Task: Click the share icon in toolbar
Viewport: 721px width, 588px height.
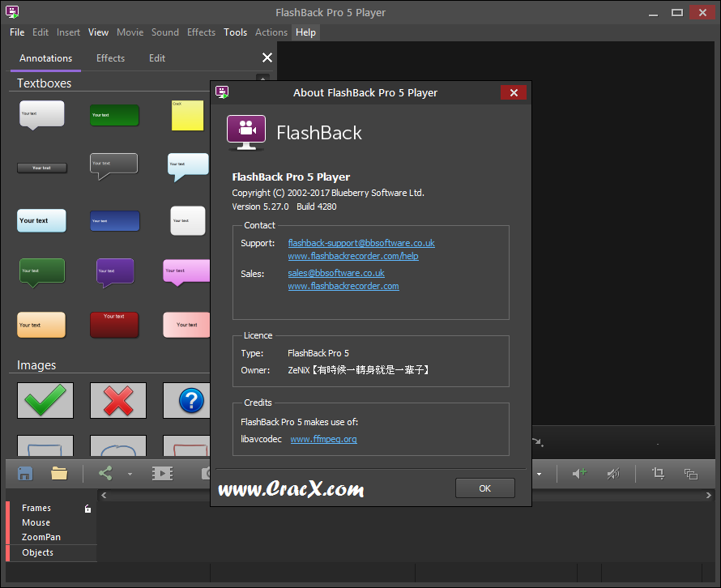Action: [105, 474]
